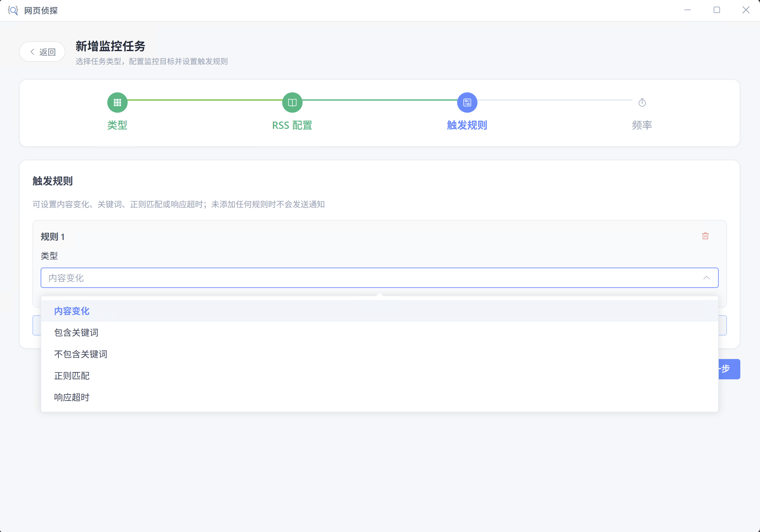Click the 触发规则 section heading
Screen dimensions: 760x532
click(53, 181)
